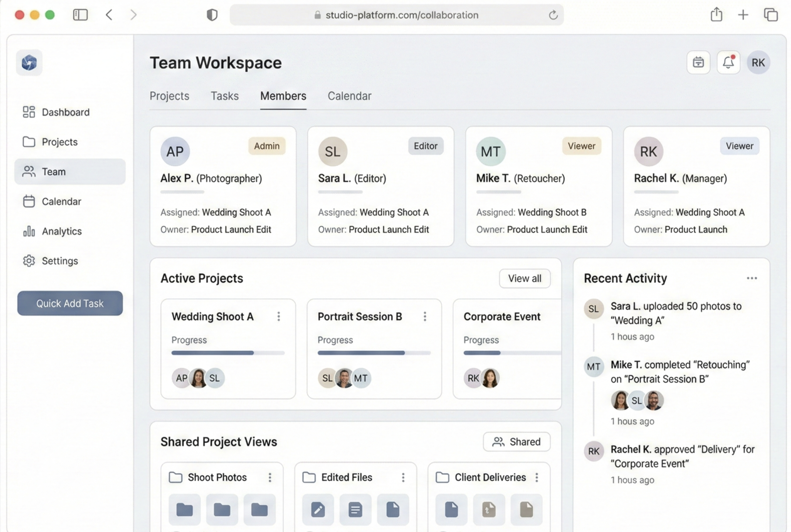The height and width of the screenshot is (532, 791).
Task: Click the MT avatar in Portrait Session B
Action: coord(361,378)
